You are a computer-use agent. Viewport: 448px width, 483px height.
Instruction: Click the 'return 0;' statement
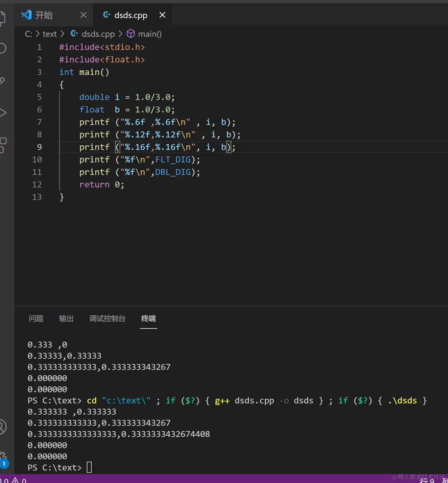point(102,184)
